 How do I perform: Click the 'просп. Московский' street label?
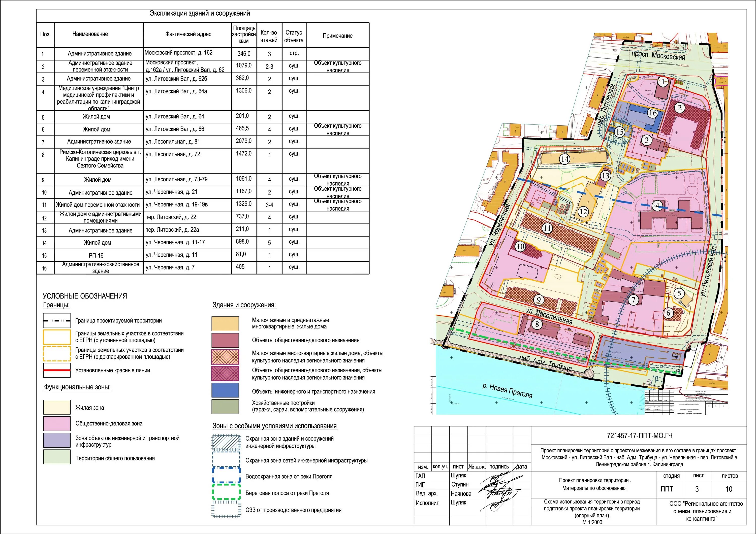[658, 56]
